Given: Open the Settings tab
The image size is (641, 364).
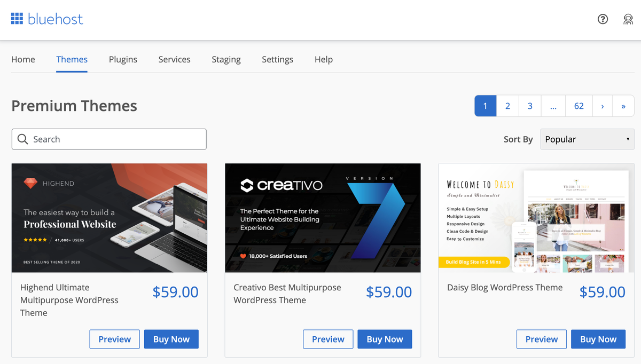Looking at the screenshot, I should pyautogui.click(x=277, y=59).
